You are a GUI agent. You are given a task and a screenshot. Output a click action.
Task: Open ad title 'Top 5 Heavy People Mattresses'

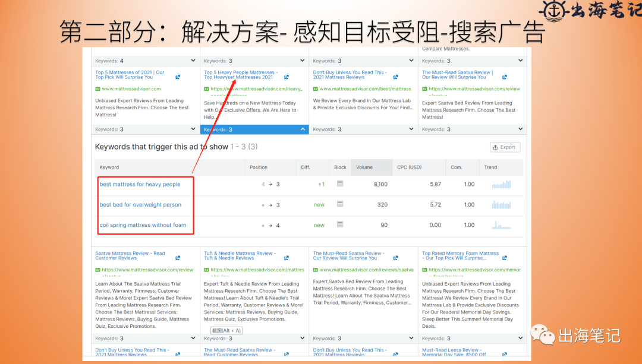[241, 75]
